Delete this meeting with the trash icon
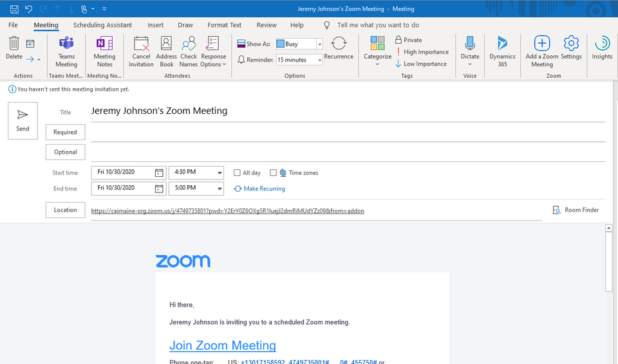The image size is (618, 364). [14, 48]
